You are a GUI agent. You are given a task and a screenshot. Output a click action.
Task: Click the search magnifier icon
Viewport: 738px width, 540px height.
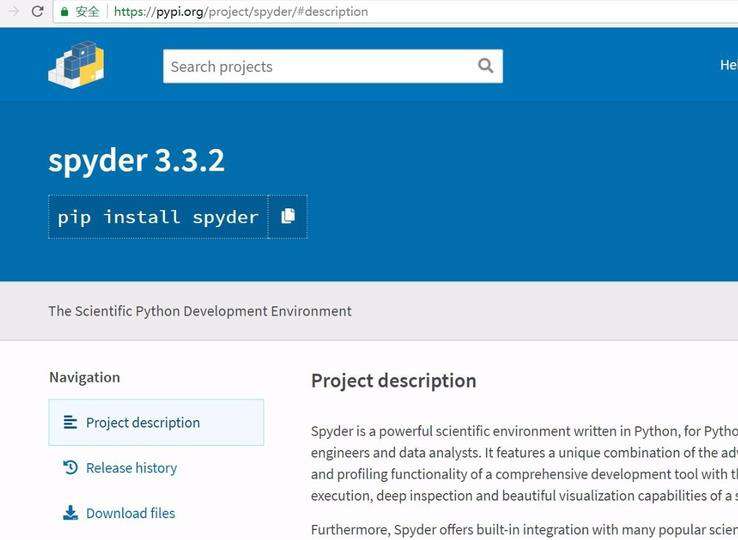[x=486, y=65]
